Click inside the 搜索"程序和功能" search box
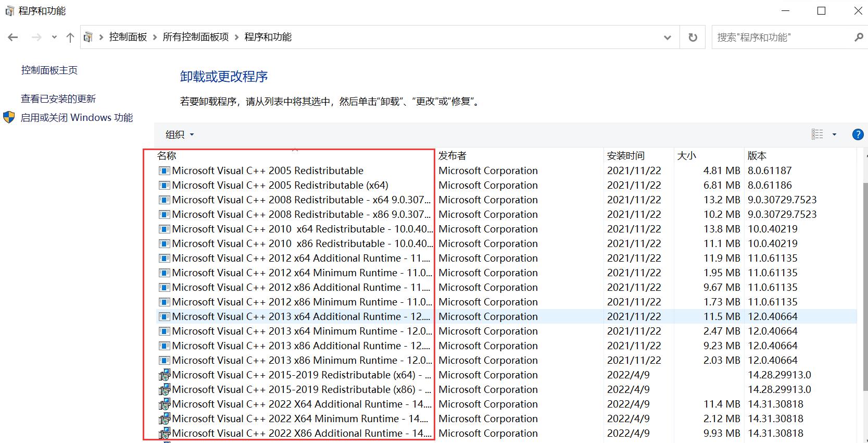The height and width of the screenshot is (443, 868). coord(781,38)
